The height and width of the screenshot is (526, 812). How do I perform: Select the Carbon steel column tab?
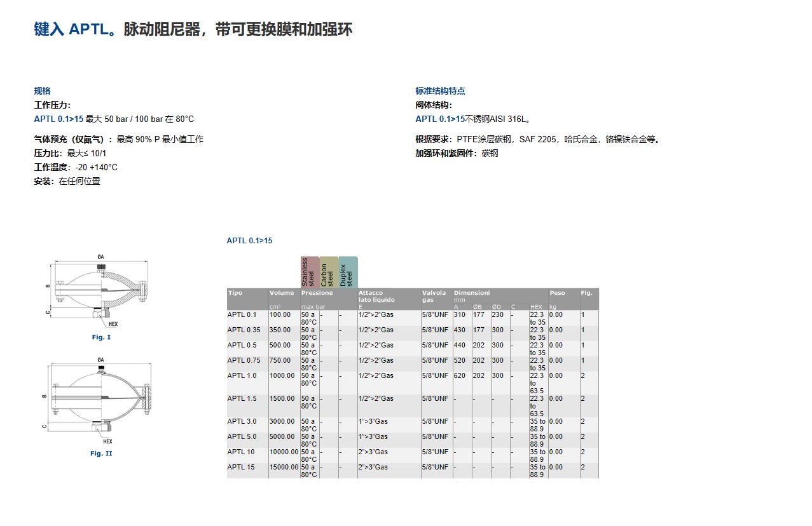click(x=329, y=272)
